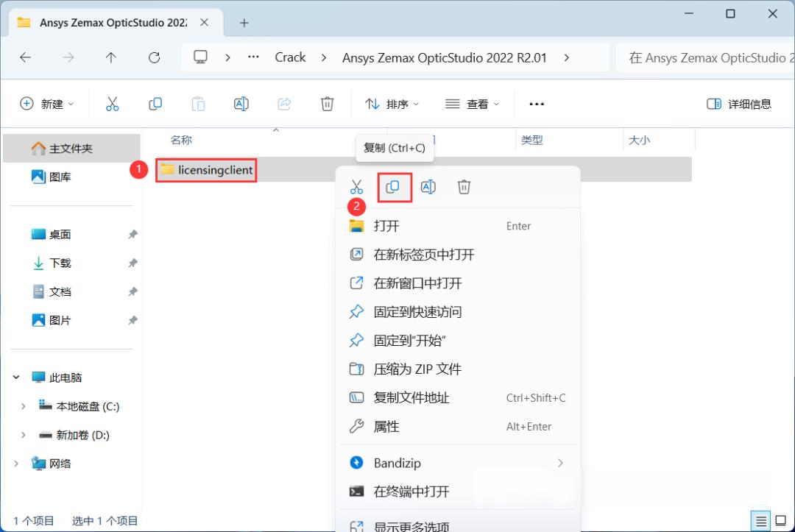The height and width of the screenshot is (532, 795).
Task: Unpin 下载 using its pin icon
Action: (132, 263)
